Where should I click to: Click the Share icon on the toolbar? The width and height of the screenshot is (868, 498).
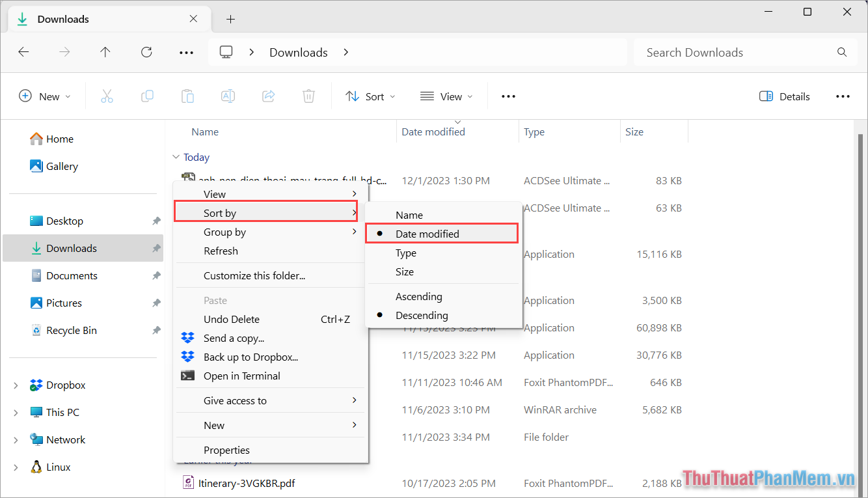(268, 96)
